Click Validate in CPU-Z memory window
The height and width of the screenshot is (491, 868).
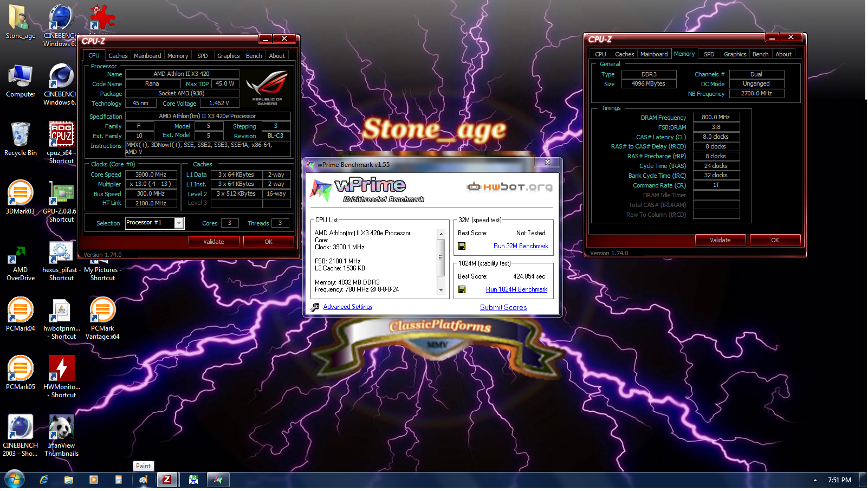(x=720, y=240)
